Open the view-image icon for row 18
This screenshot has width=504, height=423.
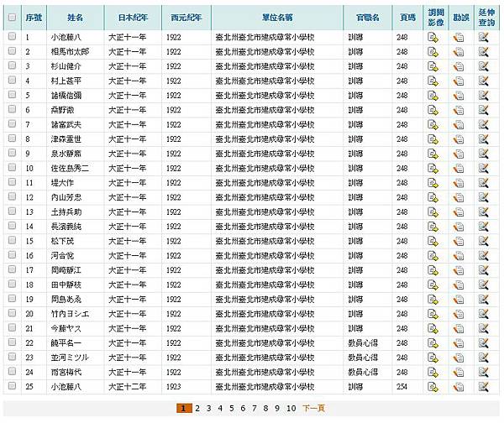(433, 285)
